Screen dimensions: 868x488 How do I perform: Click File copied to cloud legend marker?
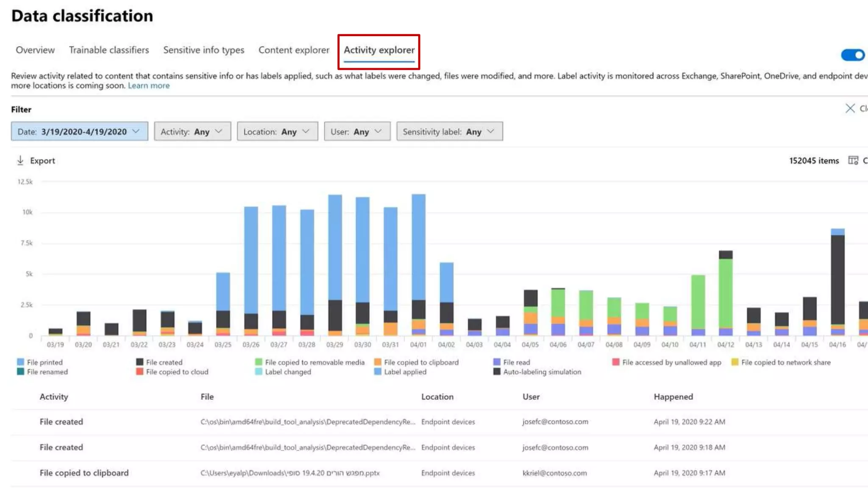[x=139, y=372]
